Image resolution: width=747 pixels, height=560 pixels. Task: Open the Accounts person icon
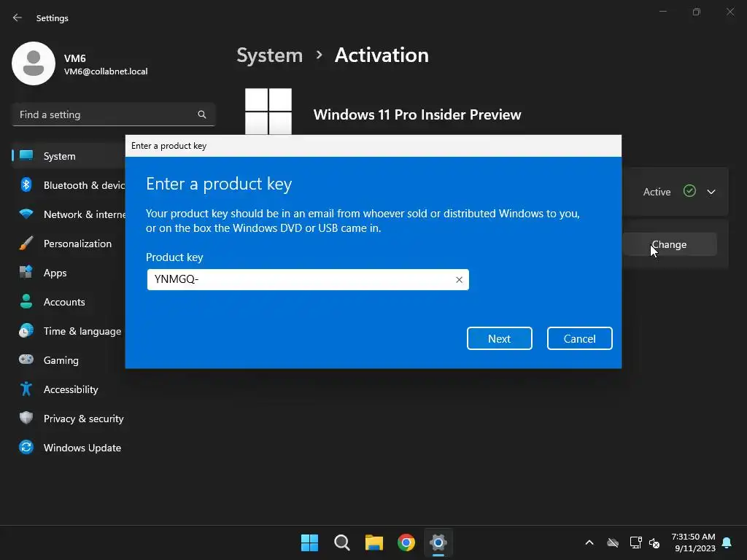pos(26,301)
